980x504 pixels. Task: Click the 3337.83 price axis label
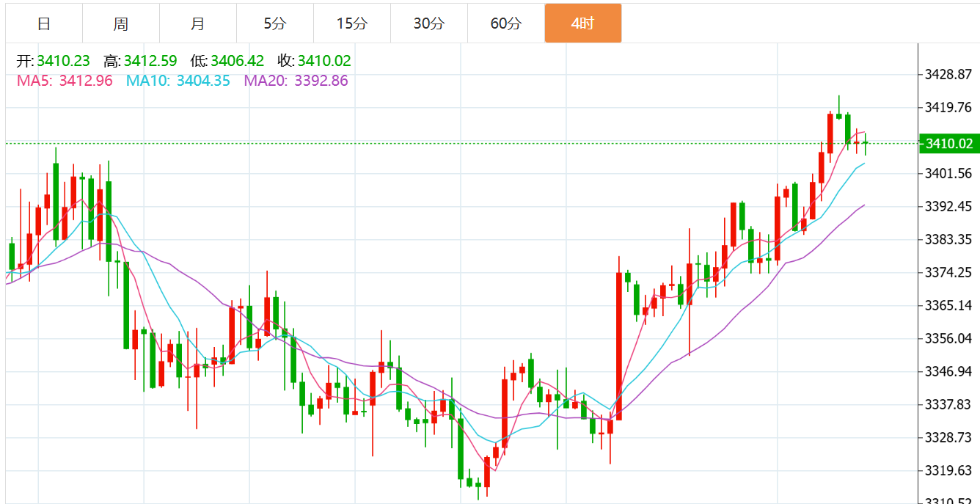click(948, 404)
